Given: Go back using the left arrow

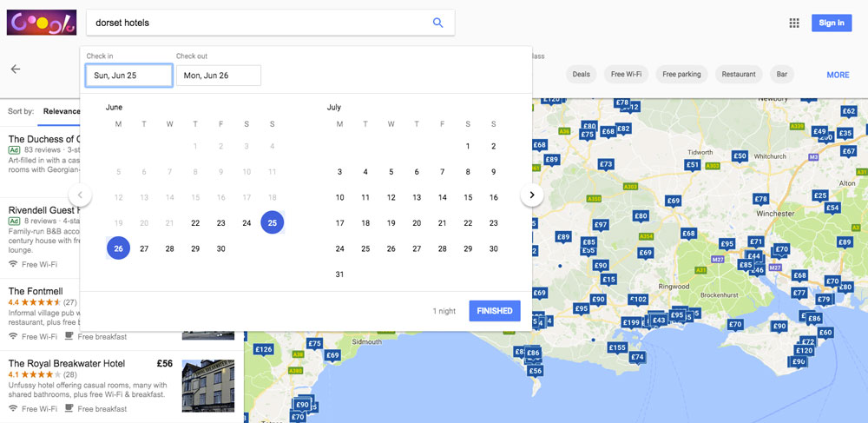Looking at the screenshot, I should (15, 69).
